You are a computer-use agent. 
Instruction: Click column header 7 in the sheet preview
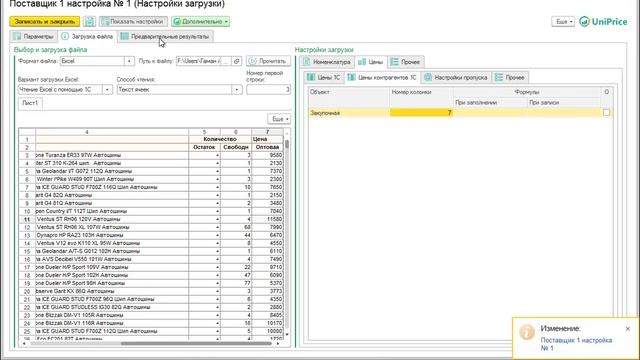click(267, 132)
